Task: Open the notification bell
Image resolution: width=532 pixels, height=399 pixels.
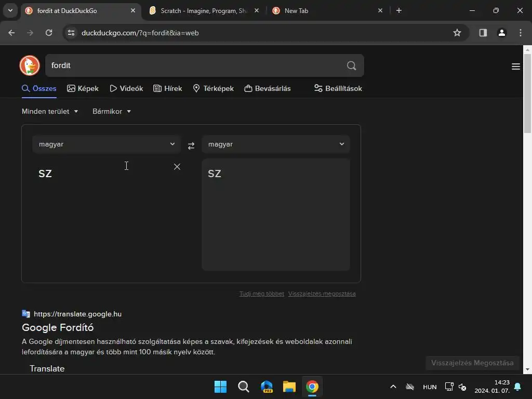Action: pyautogui.click(x=517, y=387)
